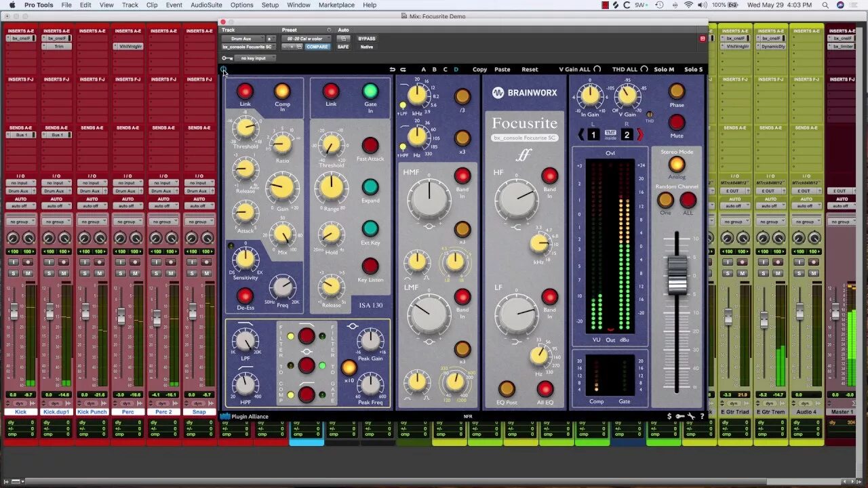Toggle the gate Expand button

coord(370,187)
